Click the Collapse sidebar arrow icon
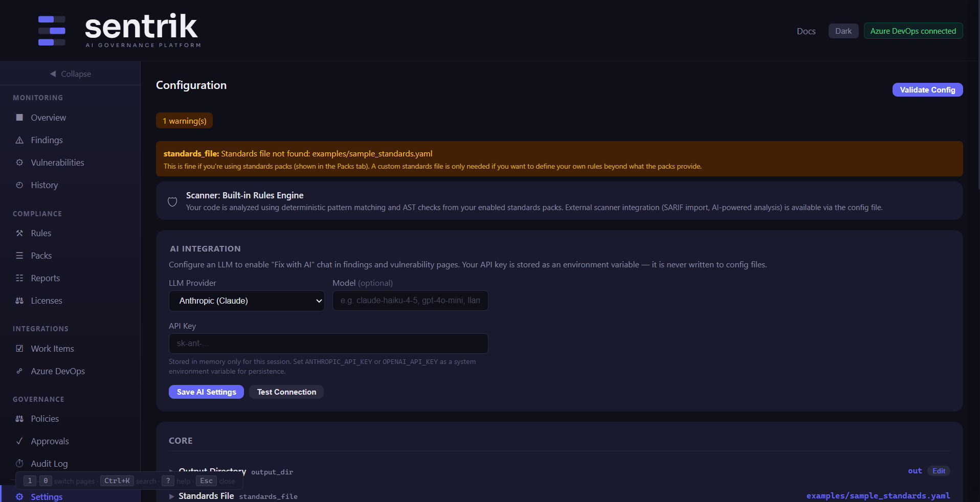Screen dimensions: 980x502 (x=53, y=74)
